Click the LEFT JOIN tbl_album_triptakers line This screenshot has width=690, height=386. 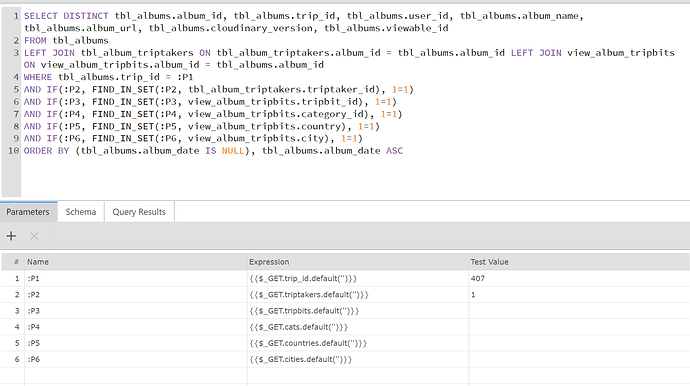[x=349, y=59]
